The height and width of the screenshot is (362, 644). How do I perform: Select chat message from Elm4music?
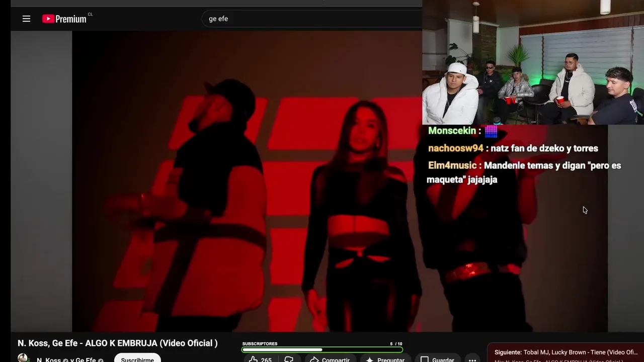524,172
